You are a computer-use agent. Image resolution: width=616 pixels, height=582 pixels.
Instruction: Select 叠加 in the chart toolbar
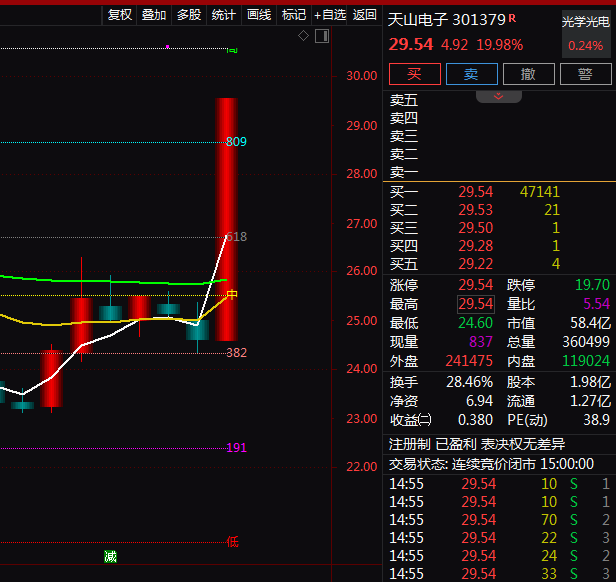tap(154, 15)
